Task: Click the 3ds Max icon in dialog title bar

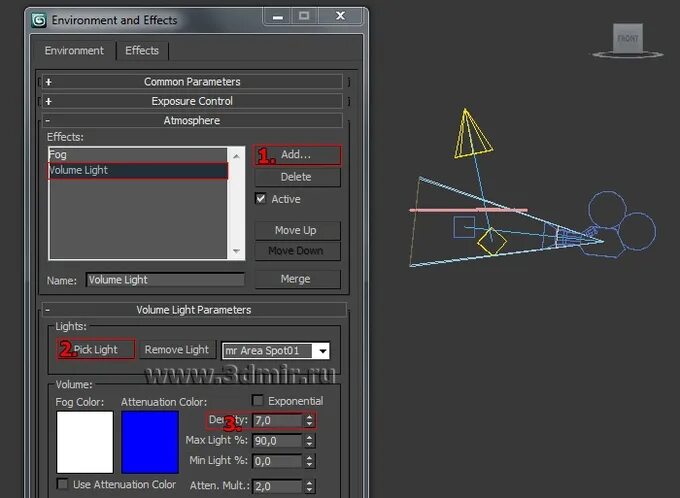Action: (x=39, y=20)
